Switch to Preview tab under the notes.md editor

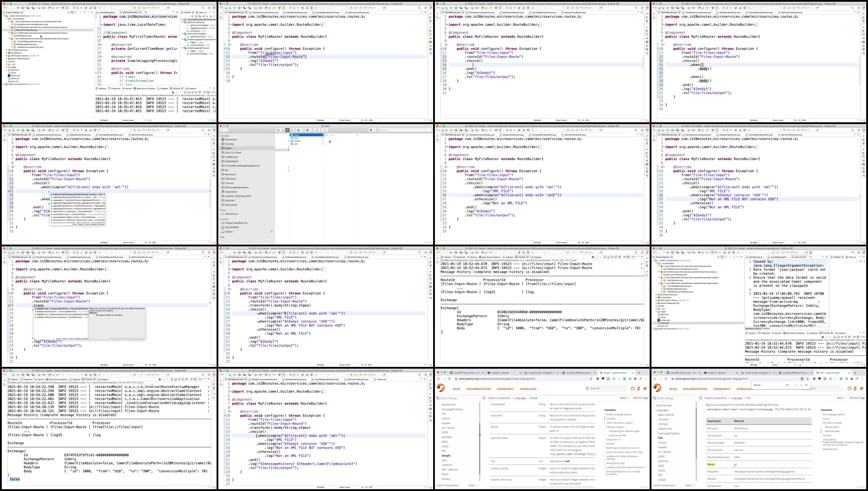tap(766, 328)
